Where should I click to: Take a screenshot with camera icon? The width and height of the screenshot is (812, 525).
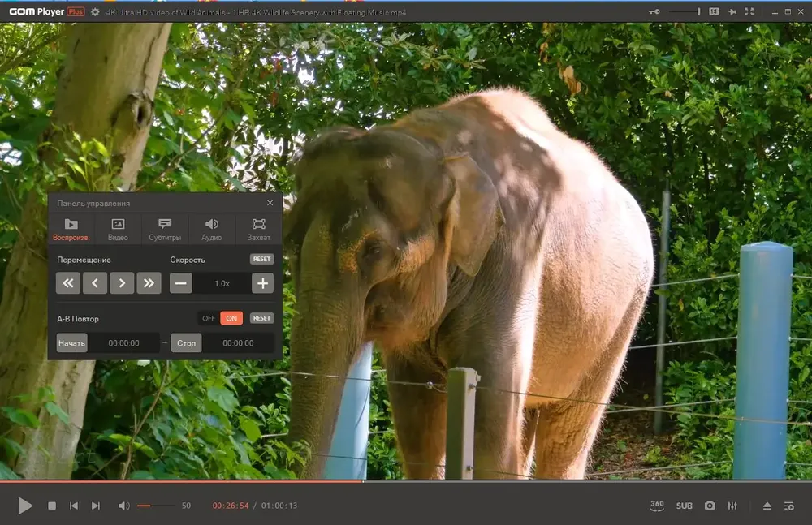(x=710, y=506)
